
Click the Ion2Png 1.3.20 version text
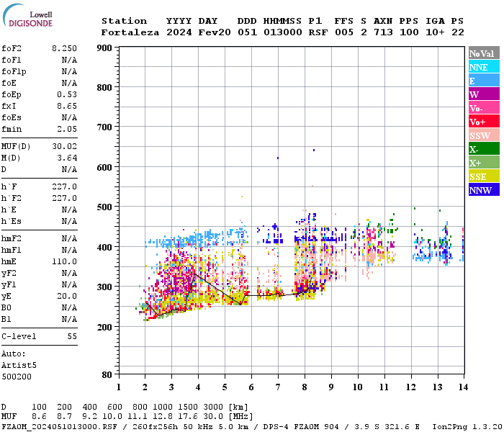(x=467, y=426)
